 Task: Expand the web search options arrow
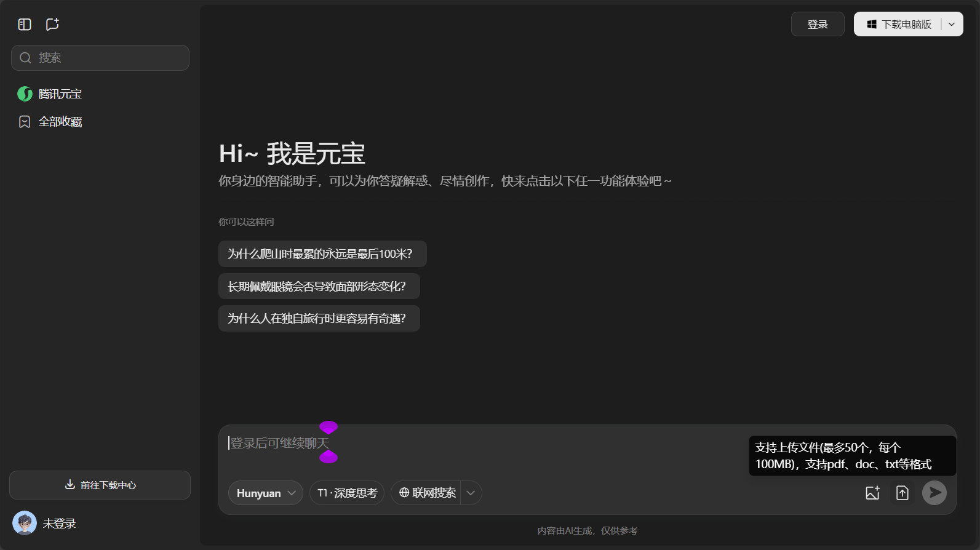[471, 493]
